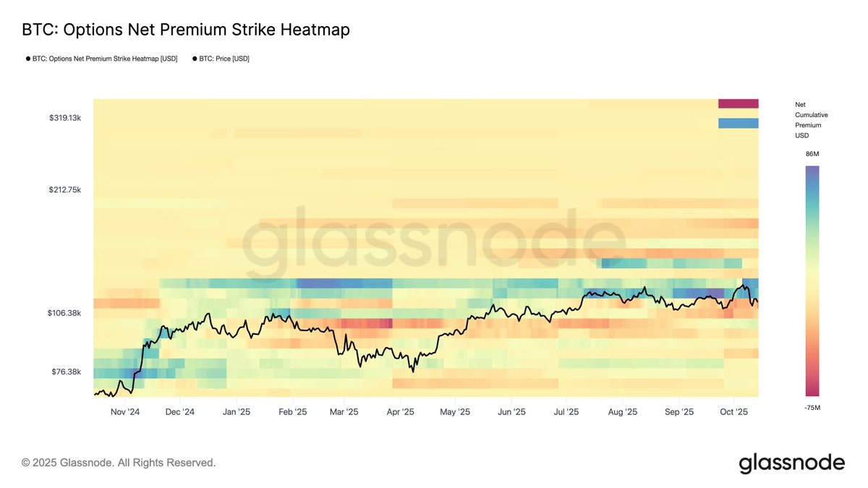The height and width of the screenshot is (488, 868).
Task: Select the $106.38k label on the y-axis
Action: pos(65,313)
